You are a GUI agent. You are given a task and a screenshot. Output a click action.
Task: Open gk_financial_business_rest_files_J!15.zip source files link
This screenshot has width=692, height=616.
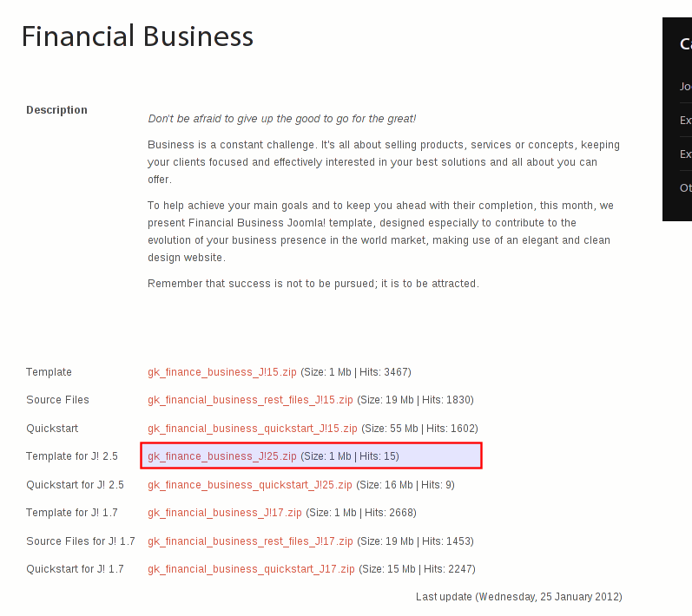[x=250, y=400]
